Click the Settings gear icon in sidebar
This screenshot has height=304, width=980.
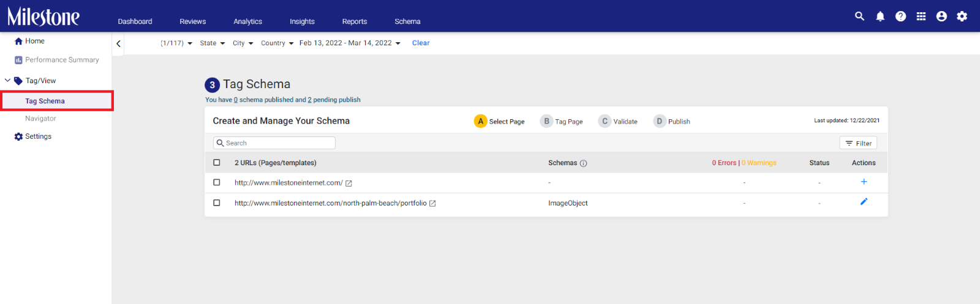click(x=18, y=136)
